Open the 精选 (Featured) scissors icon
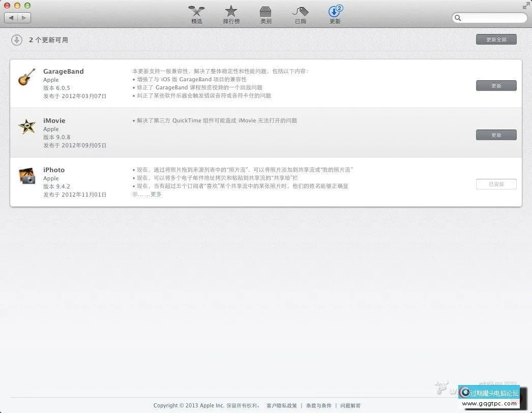Screen dimensions: 532x413 (x=196, y=14)
